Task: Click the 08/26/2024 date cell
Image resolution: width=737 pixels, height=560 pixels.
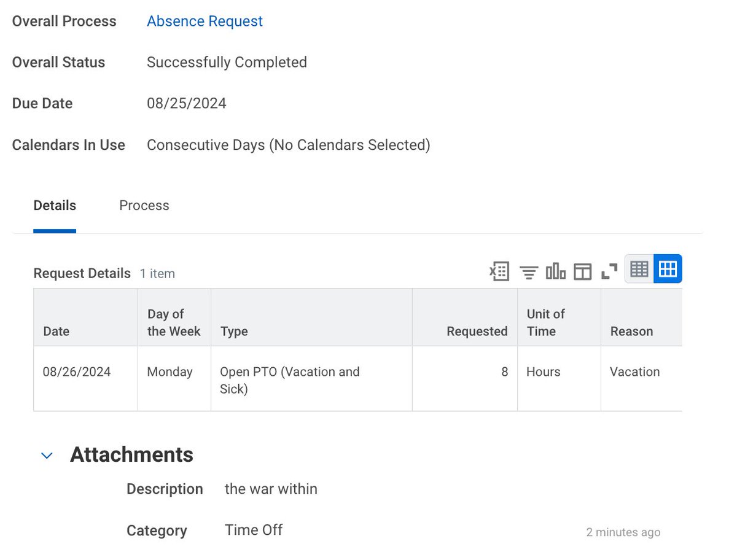Action: [x=85, y=378]
